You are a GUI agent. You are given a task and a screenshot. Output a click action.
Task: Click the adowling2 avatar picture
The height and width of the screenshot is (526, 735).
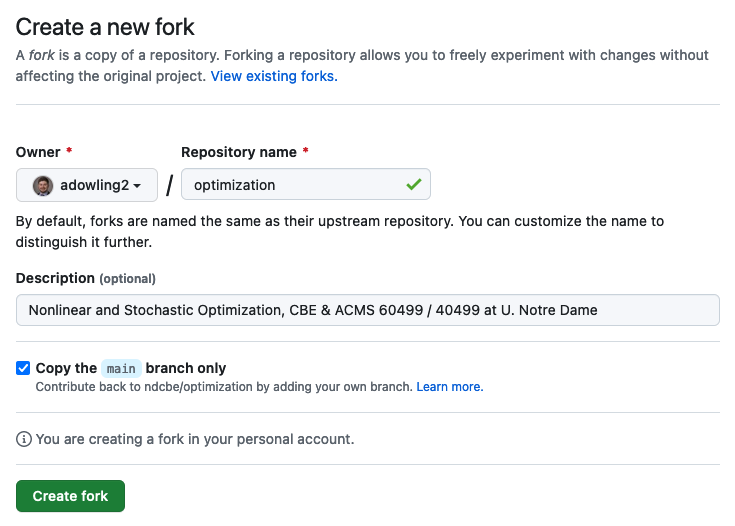(43, 186)
